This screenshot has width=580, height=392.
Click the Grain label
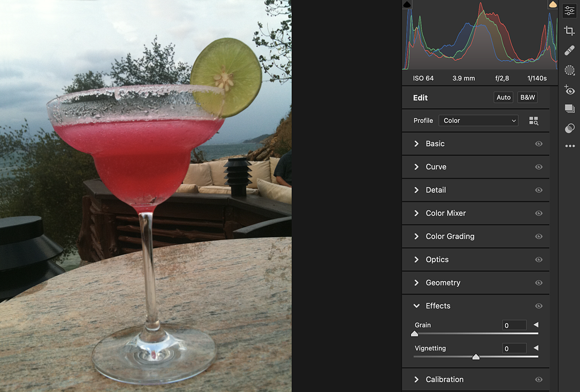pos(423,325)
